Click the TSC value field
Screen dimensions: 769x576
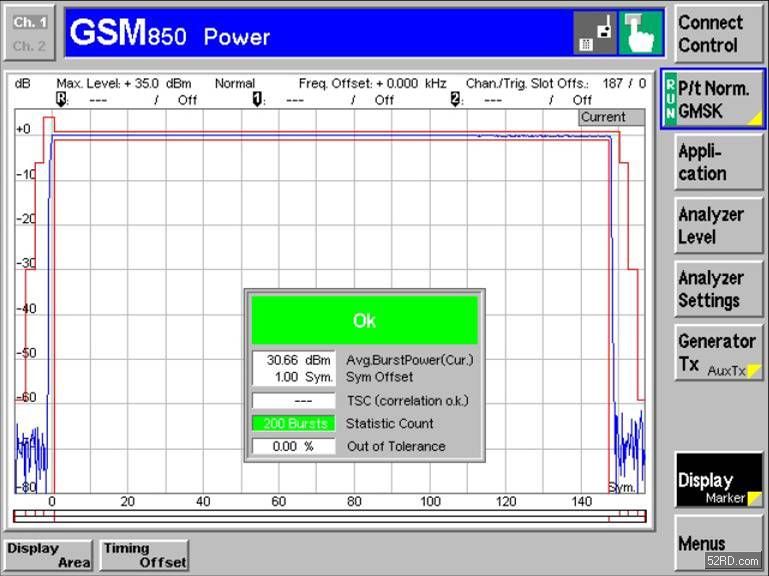[294, 401]
